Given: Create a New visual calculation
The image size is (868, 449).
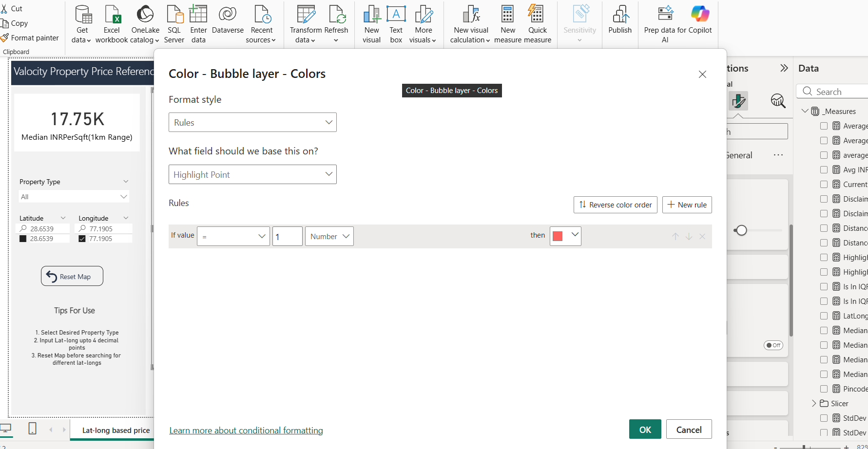Looking at the screenshot, I should click(x=471, y=24).
